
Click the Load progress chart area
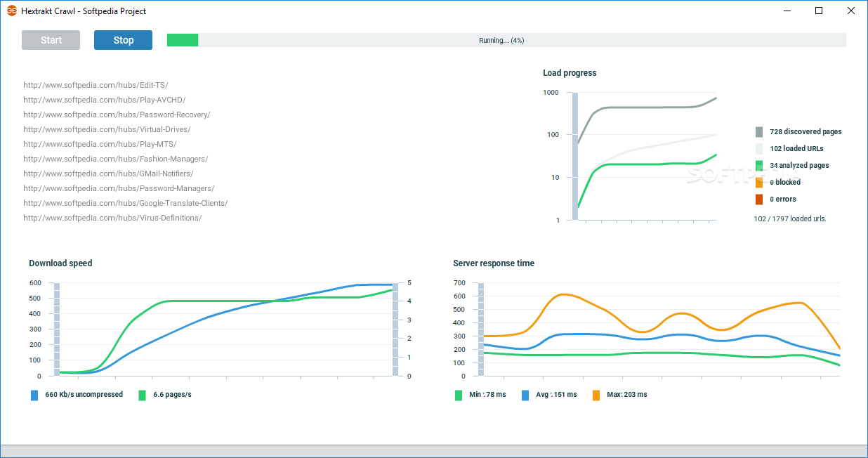(x=644, y=156)
